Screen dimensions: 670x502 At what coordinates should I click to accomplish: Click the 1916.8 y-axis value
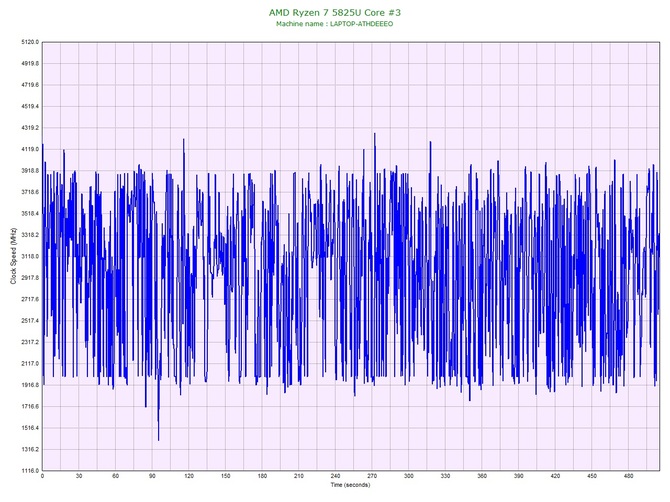point(30,385)
